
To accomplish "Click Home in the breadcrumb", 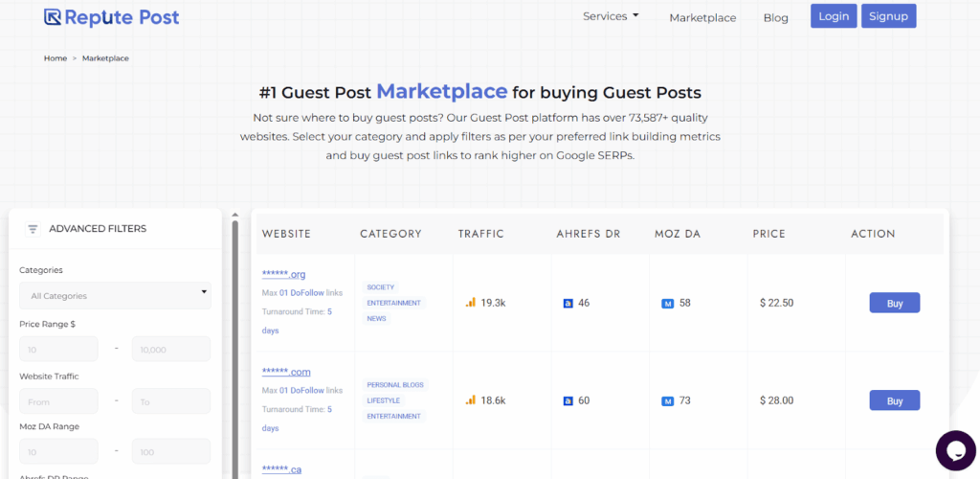I will click(56, 58).
